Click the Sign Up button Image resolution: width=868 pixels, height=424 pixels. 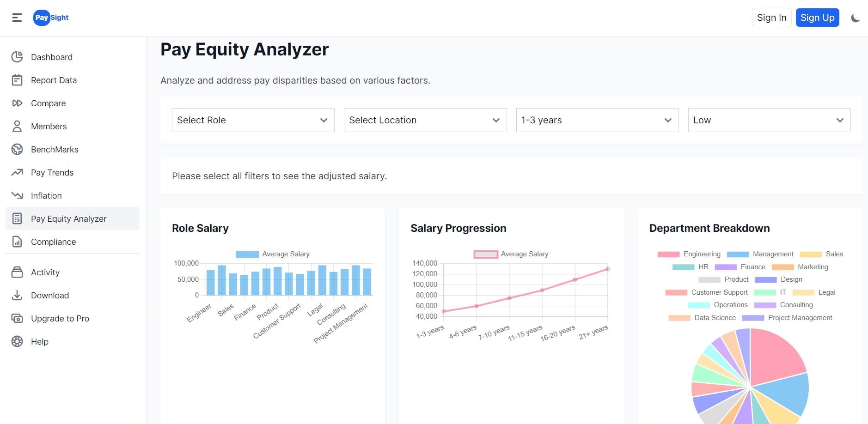tap(817, 18)
